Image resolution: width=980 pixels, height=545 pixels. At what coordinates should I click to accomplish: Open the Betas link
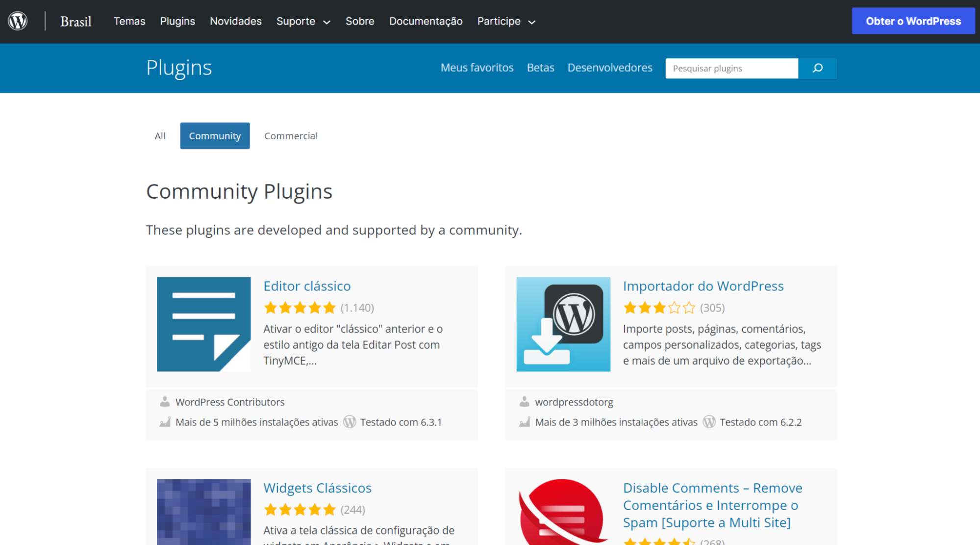(x=541, y=68)
